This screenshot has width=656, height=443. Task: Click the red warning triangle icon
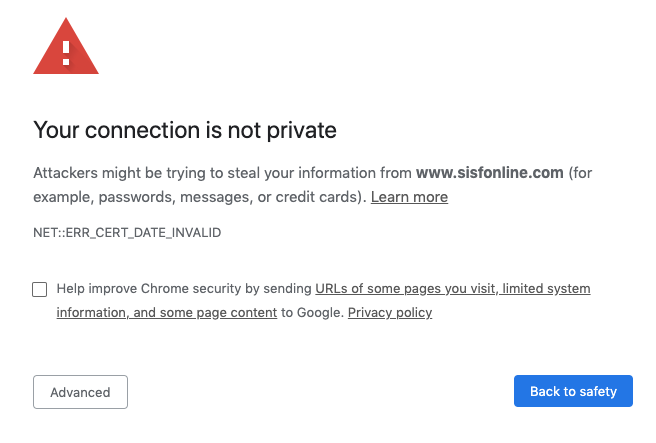[x=66, y=50]
